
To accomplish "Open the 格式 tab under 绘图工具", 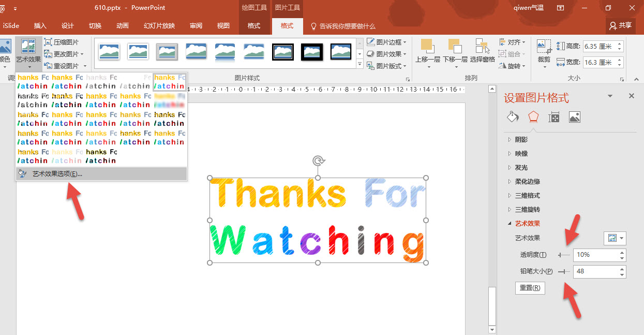I will [254, 26].
